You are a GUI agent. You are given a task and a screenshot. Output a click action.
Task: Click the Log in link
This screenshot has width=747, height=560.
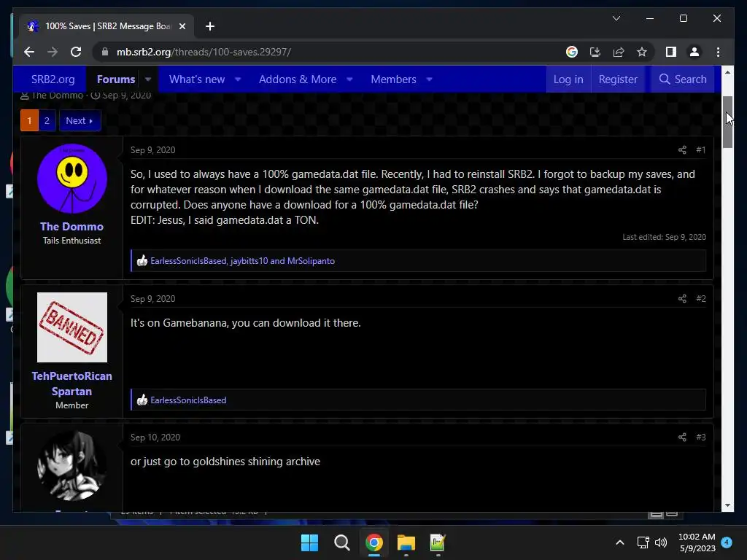click(568, 79)
